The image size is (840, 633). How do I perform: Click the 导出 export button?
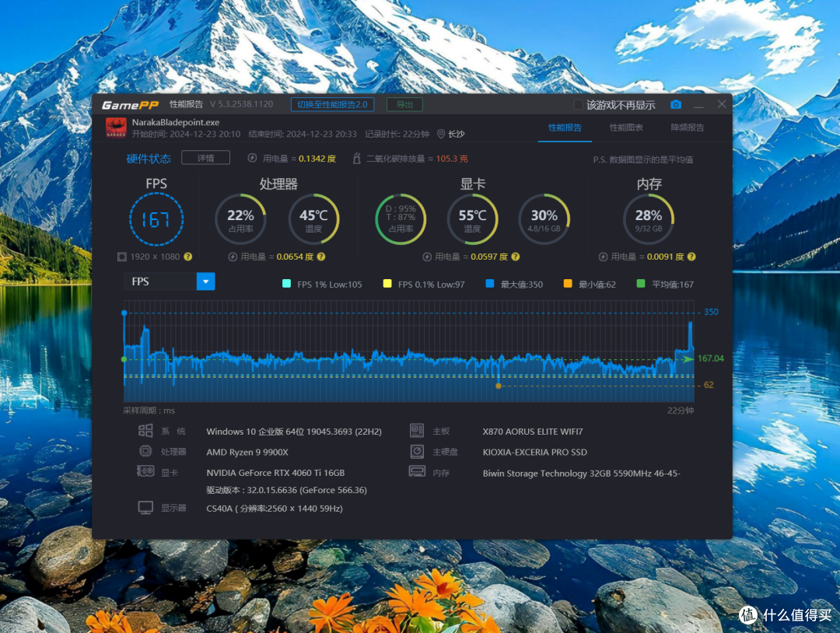404,104
